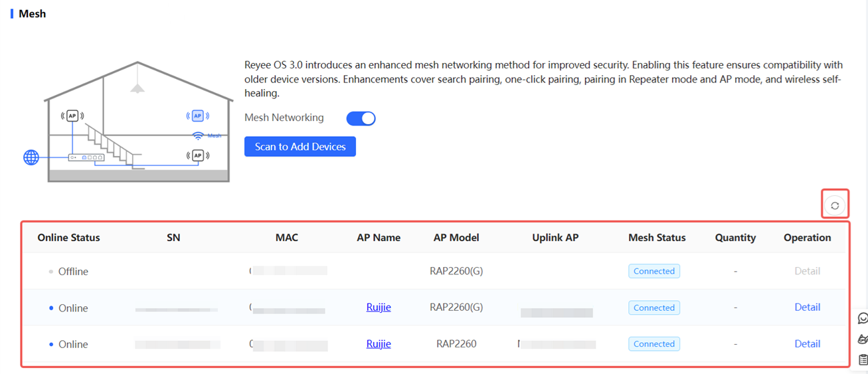
Task: Click the refresh icon above the table
Action: (835, 205)
